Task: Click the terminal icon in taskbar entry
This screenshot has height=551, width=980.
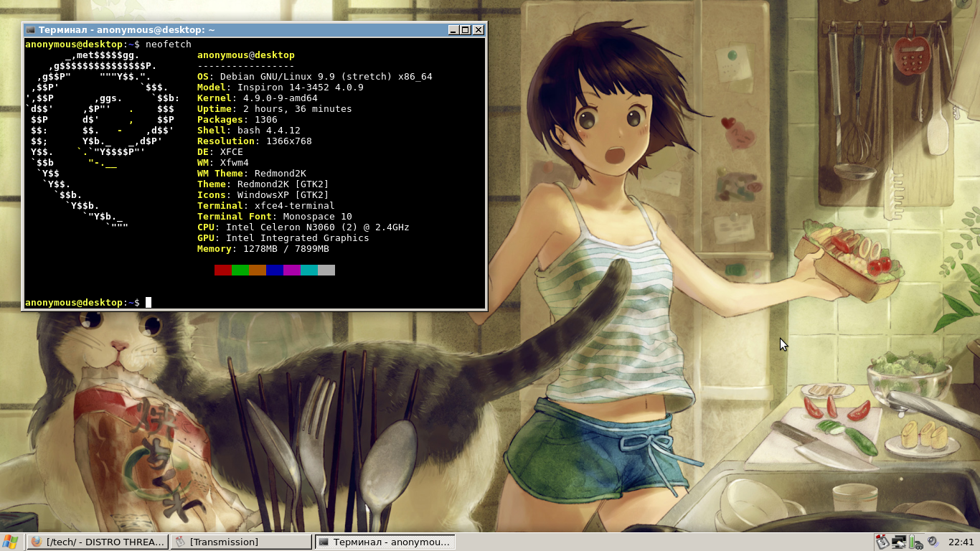Action: 324,542
